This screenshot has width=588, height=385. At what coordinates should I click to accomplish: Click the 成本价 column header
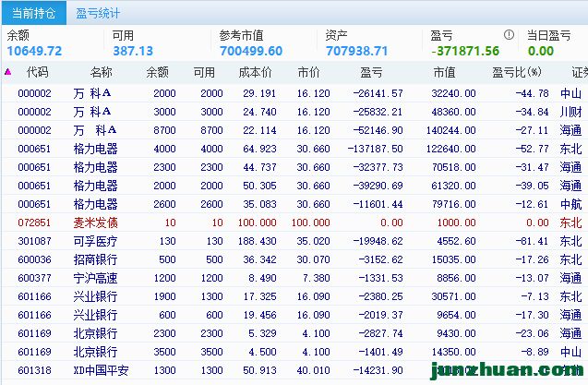tap(256, 72)
